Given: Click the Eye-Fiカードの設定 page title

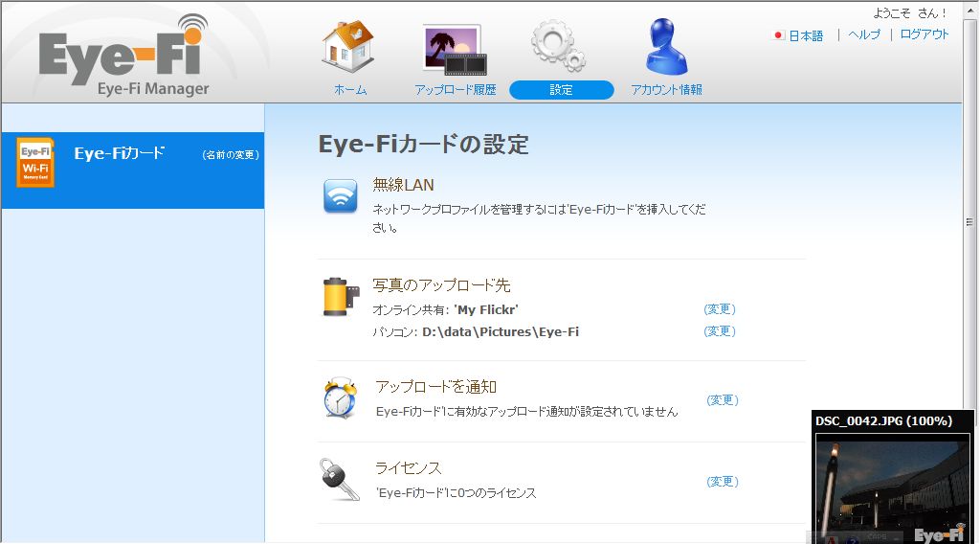Looking at the screenshot, I should (x=423, y=145).
